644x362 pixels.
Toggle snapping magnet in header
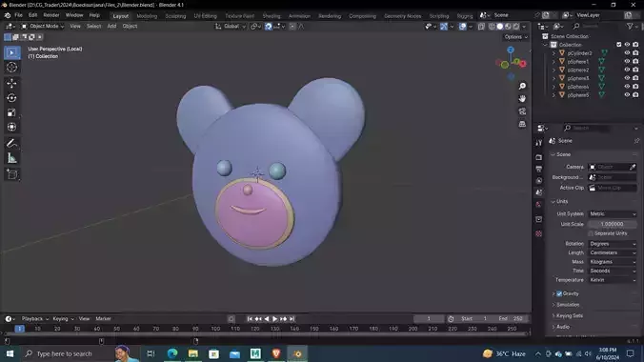[x=269, y=27]
